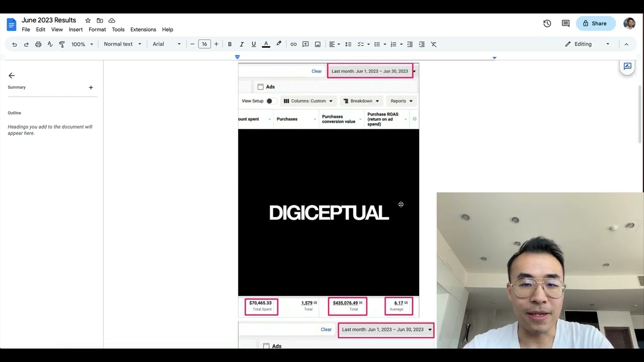Open the File menu
The image size is (644, 362).
tap(26, 30)
